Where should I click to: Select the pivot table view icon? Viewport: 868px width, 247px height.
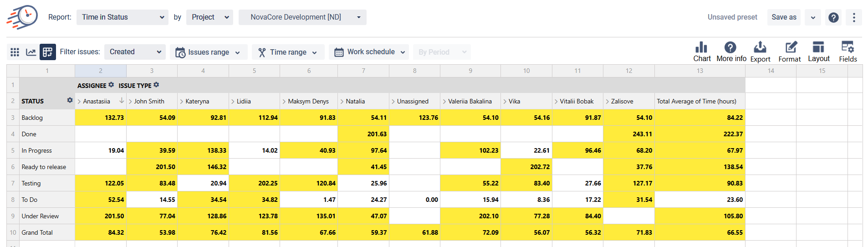point(48,52)
